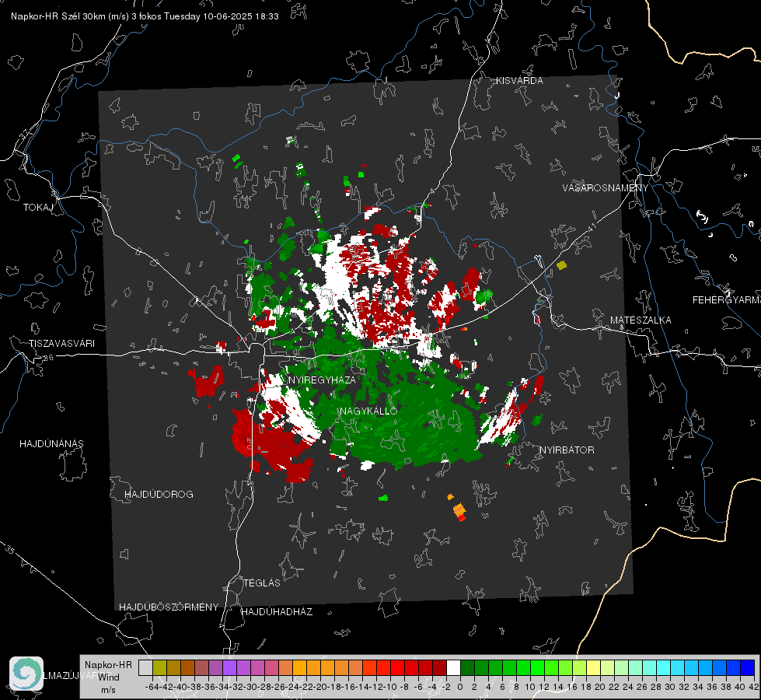Click the NYÍRBÁTOR town label

pos(567,450)
